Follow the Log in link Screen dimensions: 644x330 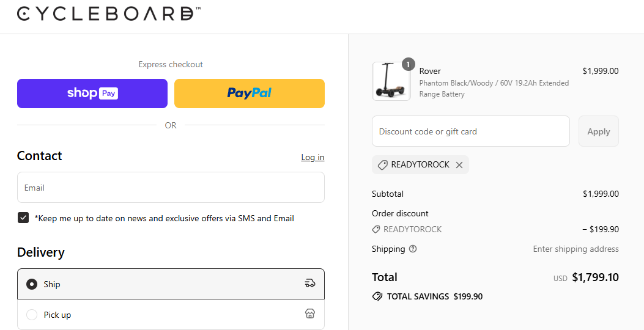313,157
